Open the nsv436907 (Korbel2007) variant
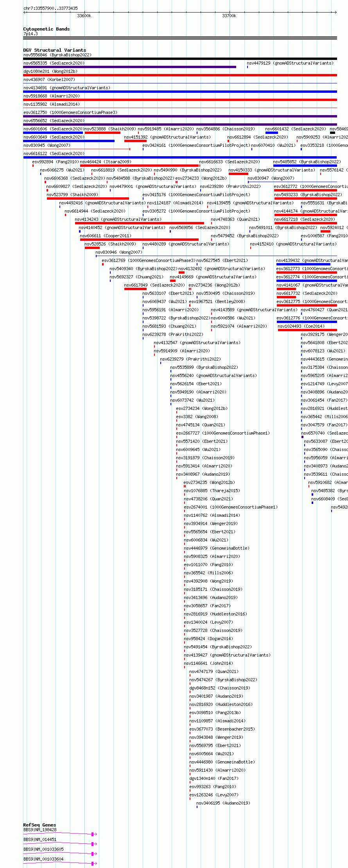348x868 pixels. 49,80
